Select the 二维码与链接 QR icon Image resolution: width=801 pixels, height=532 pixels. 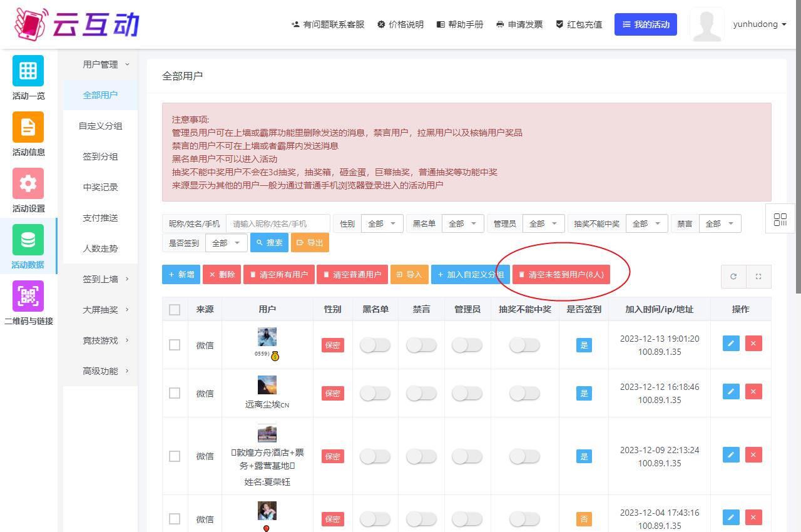[28, 296]
